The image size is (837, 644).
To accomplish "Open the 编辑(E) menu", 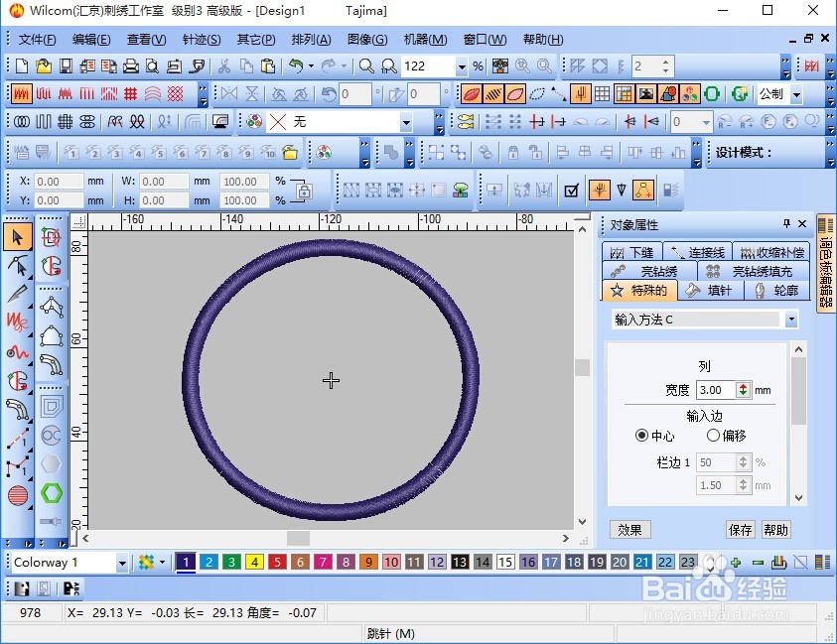I will click(91, 40).
